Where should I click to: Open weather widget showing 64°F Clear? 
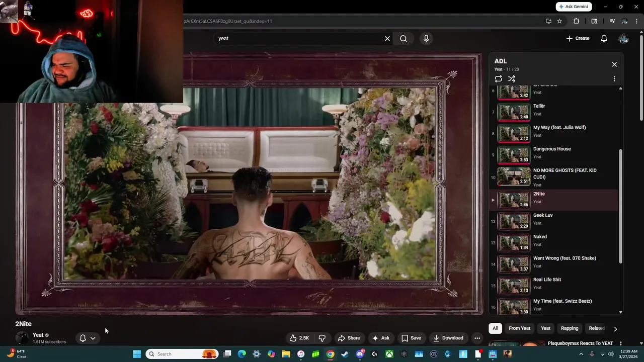tap(17, 354)
